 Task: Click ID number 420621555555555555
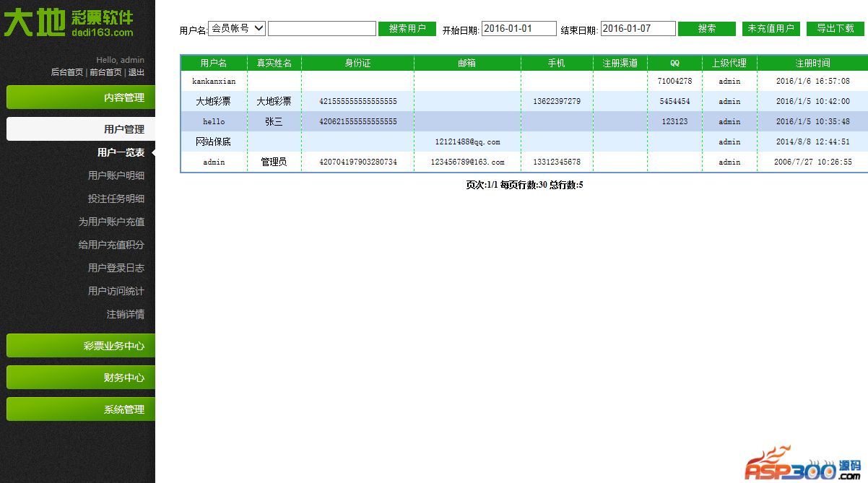pyautogui.click(x=358, y=122)
